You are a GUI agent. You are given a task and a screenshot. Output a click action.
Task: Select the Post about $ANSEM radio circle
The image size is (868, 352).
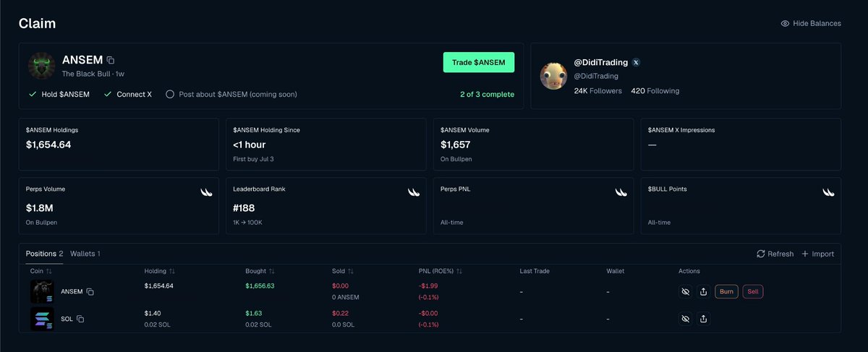coord(170,94)
